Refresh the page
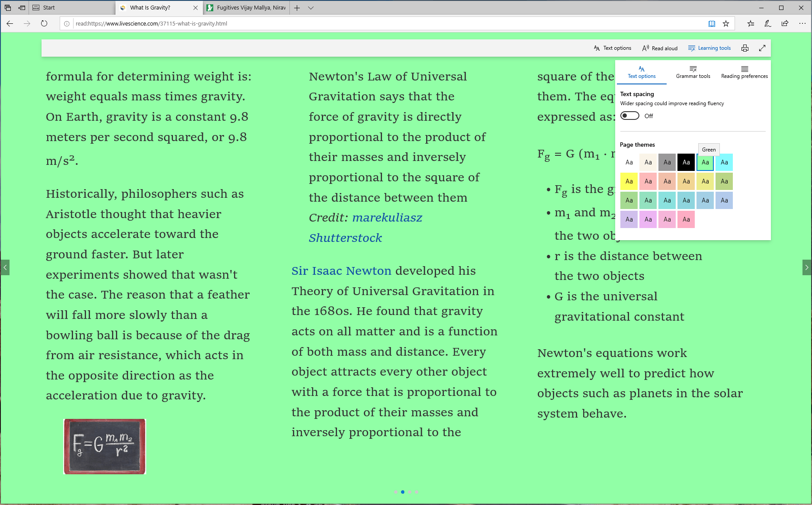Viewport: 812px width, 505px height. 44,24
